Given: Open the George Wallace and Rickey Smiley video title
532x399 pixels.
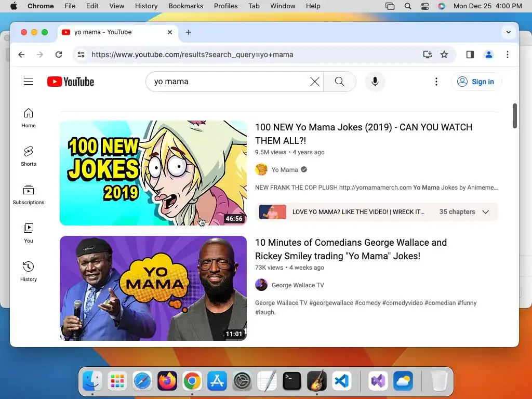Looking at the screenshot, I should coord(351,249).
